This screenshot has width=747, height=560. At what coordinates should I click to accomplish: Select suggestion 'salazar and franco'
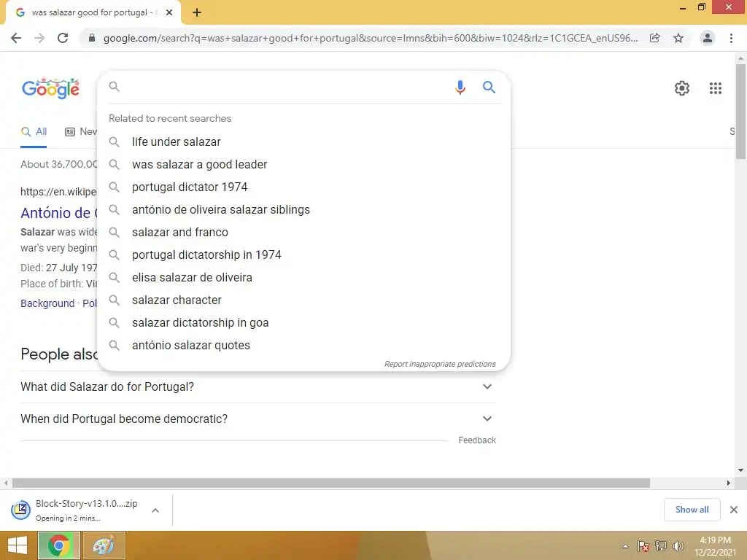point(303,233)
